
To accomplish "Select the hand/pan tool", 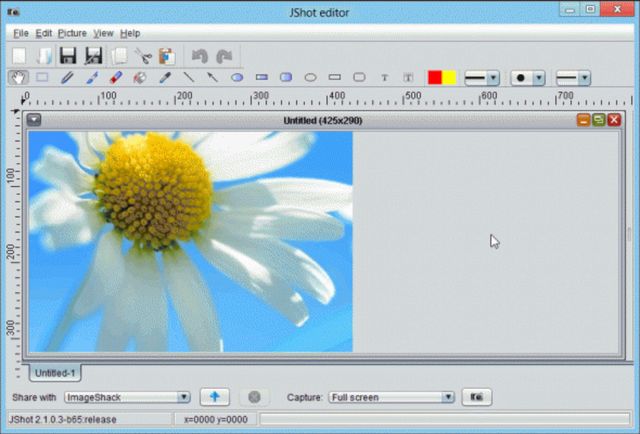I will pyautogui.click(x=18, y=77).
